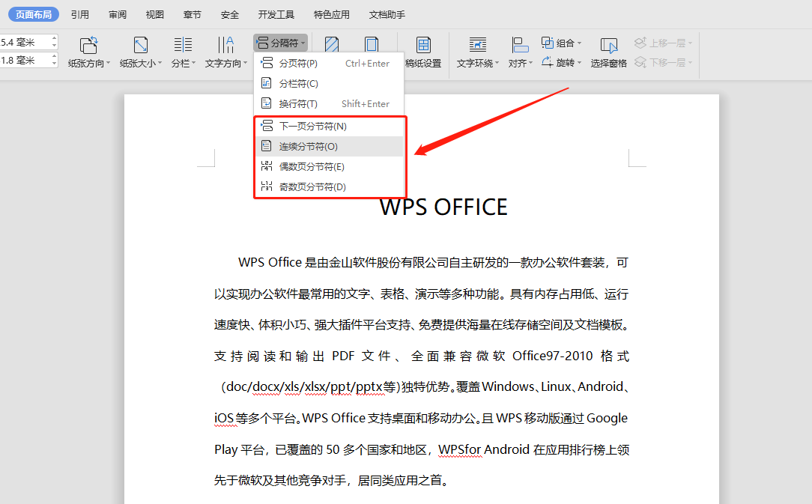Increase the 1.8 毫米 margin with up stepper

55,56
